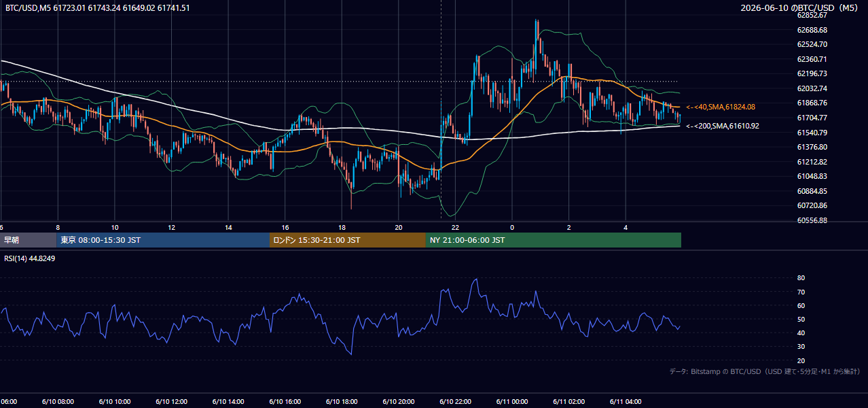
Task: Click the bottom date label 6/10 22:00
Action: [x=456, y=401]
